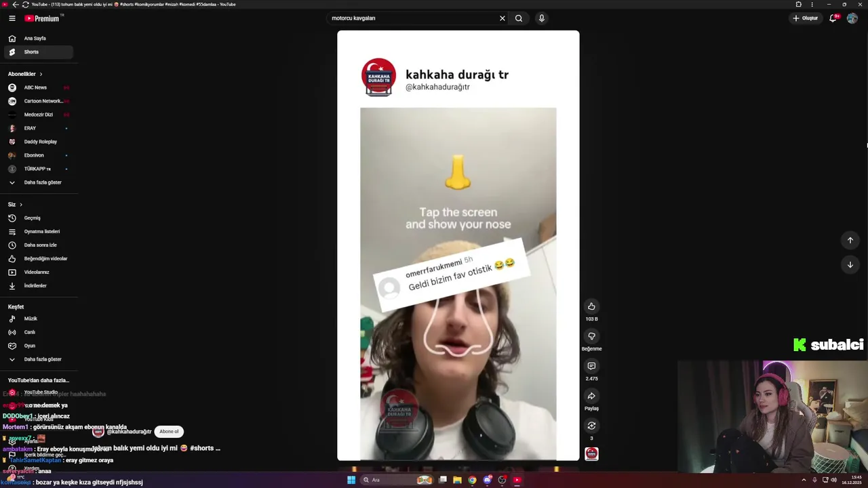Go to the previous Short with up arrow
The image size is (868, 488).
(850, 240)
